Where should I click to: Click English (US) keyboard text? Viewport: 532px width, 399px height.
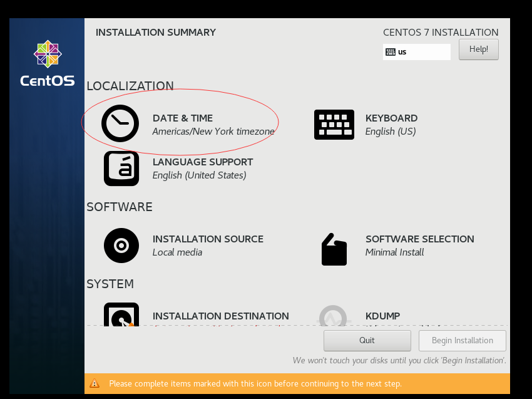tap(391, 132)
